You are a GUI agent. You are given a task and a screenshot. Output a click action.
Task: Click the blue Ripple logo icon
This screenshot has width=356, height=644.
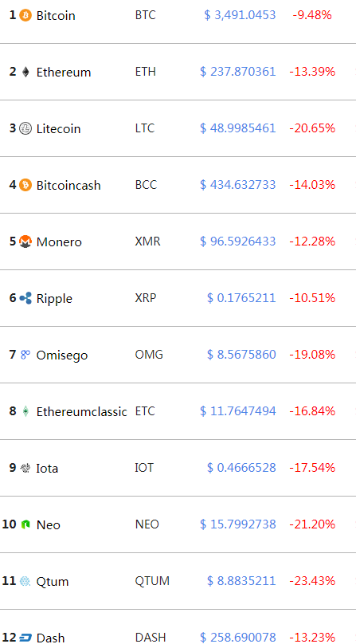click(x=25, y=298)
